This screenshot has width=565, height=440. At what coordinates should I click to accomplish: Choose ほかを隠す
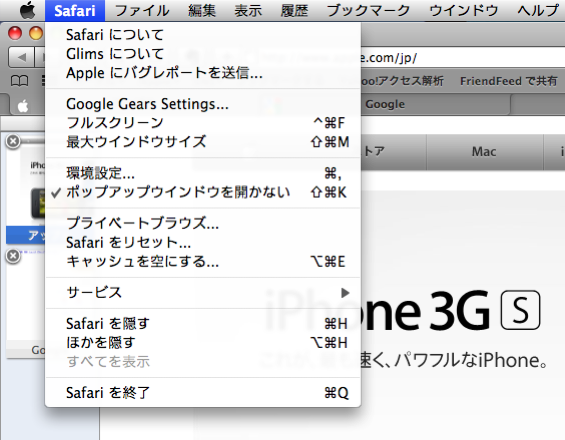(x=203, y=342)
